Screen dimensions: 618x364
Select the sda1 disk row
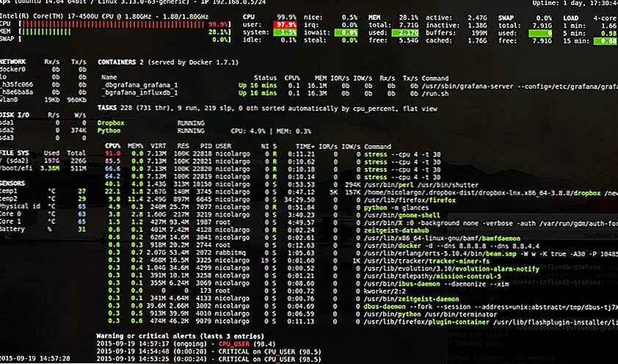(x=43, y=123)
